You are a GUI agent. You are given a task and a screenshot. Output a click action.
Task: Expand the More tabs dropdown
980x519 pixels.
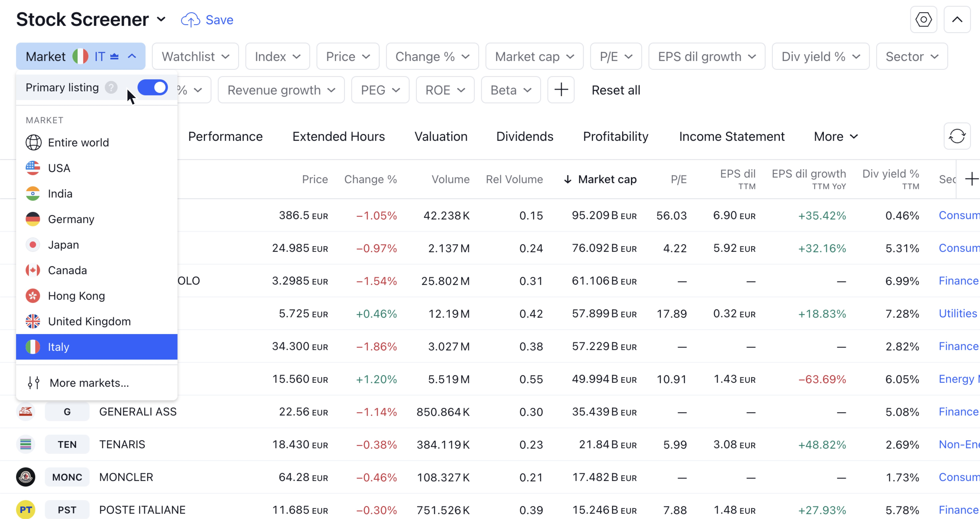[836, 137]
